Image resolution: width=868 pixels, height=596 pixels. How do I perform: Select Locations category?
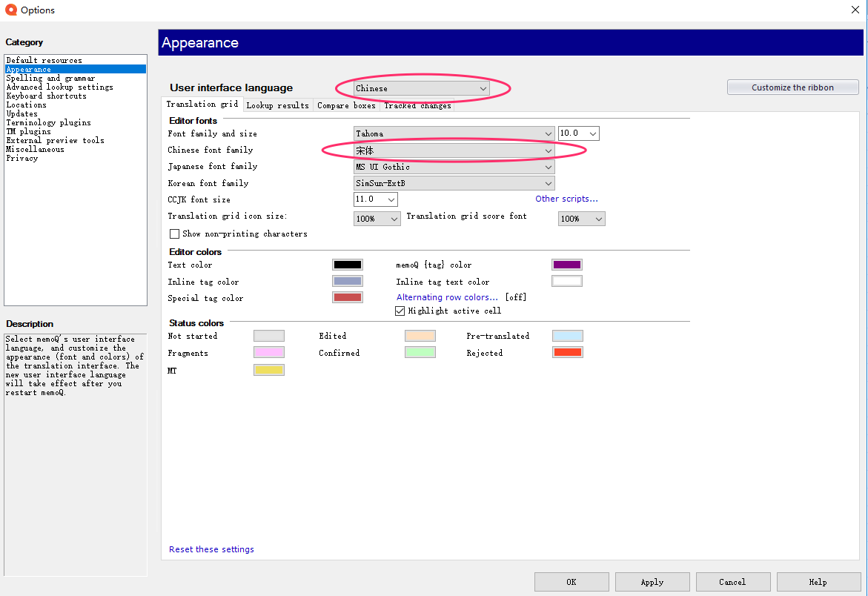(76, 105)
